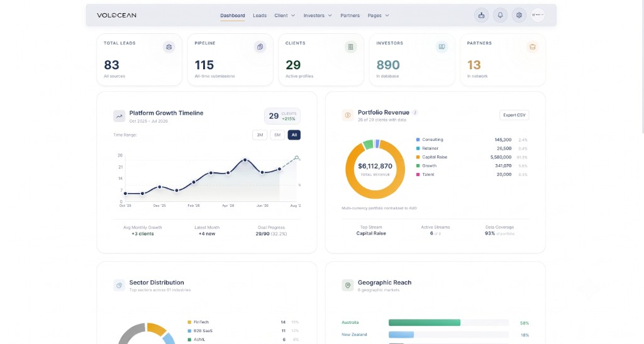Viewport: 644px width, 344px height.
Task: Select the All time range
Action: pos(294,135)
